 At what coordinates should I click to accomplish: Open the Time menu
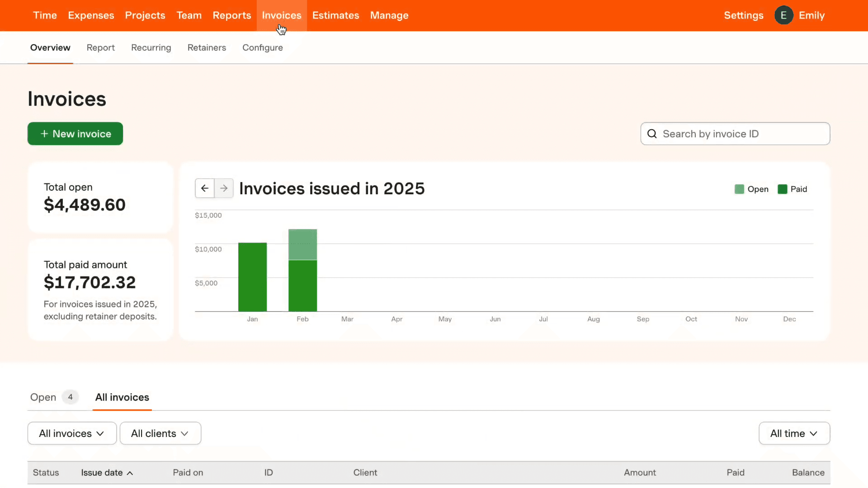[x=45, y=15]
